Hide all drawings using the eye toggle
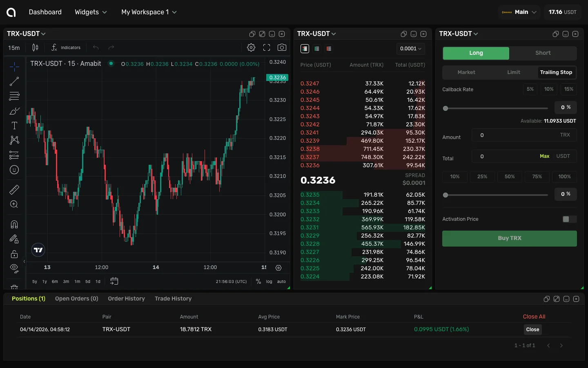The width and height of the screenshot is (588, 368). [14, 269]
